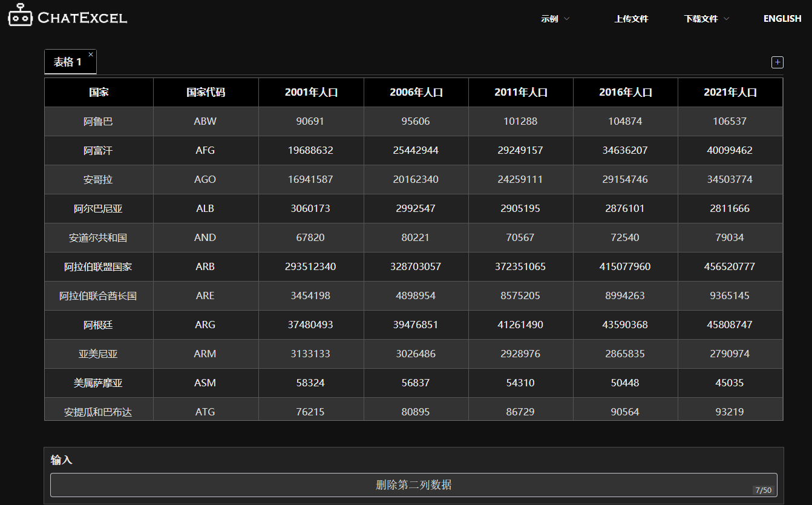The image size is (812, 505).
Task: Select the 表格 1 tab
Action: 67,62
